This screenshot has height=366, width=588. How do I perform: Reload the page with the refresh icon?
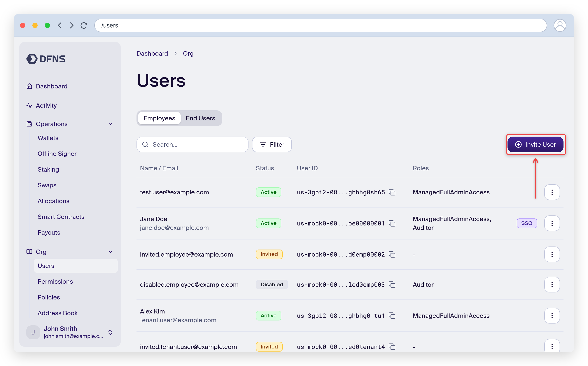pyautogui.click(x=84, y=25)
